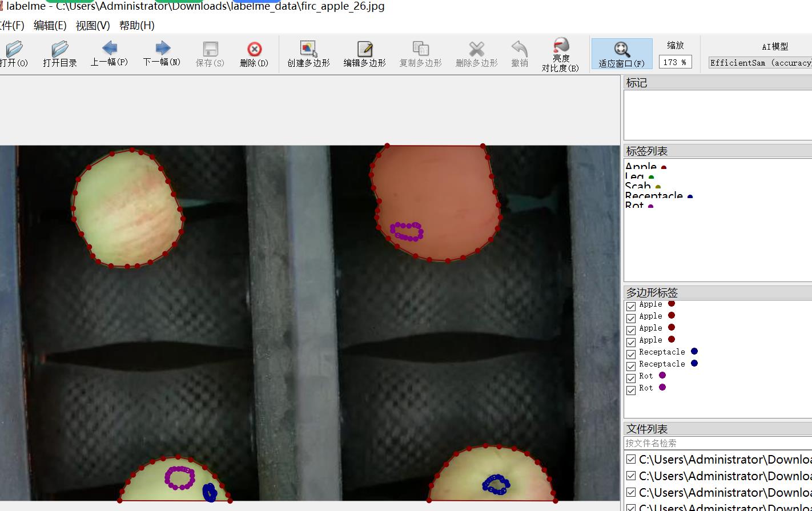Click the zoom 173 % spinbox
This screenshot has height=511, width=812.
click(674, 62)
